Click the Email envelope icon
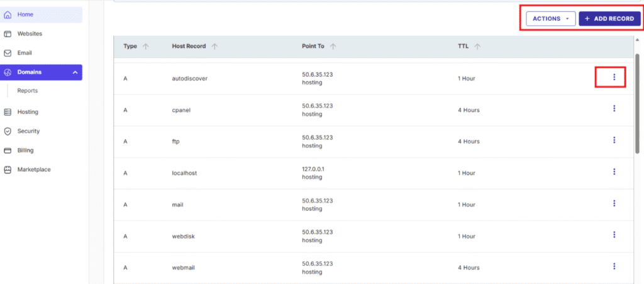The width and height of the screenshot is (644, 284). [x=8, y=54]
